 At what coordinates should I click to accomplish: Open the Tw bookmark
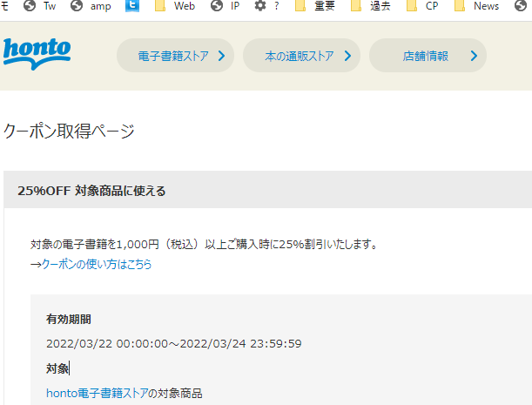tap(40, 6)
